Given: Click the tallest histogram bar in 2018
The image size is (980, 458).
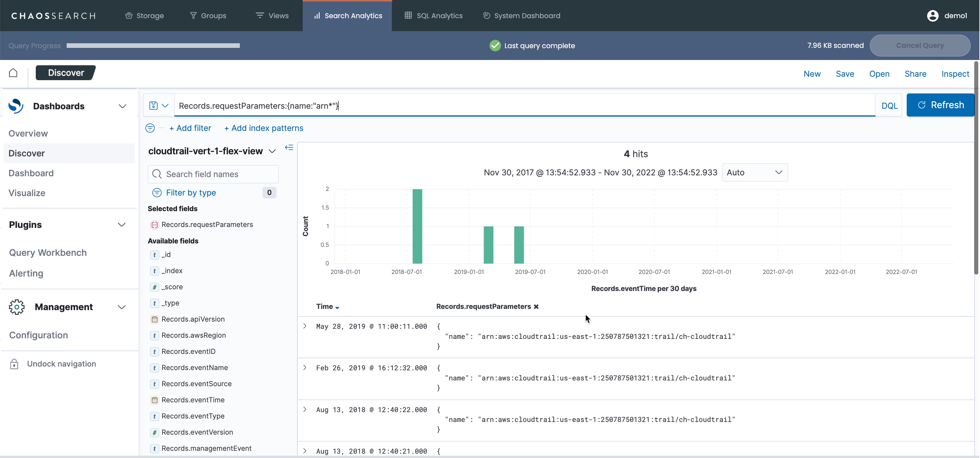Looking at the screenshot, I should (x=417, y=226).
